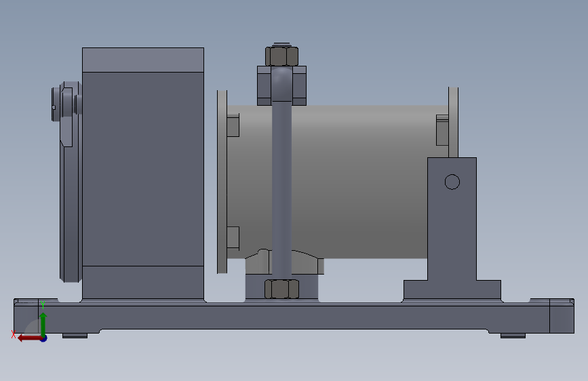
Task: Select the vertical threaded rod
Action: (281, 189)
